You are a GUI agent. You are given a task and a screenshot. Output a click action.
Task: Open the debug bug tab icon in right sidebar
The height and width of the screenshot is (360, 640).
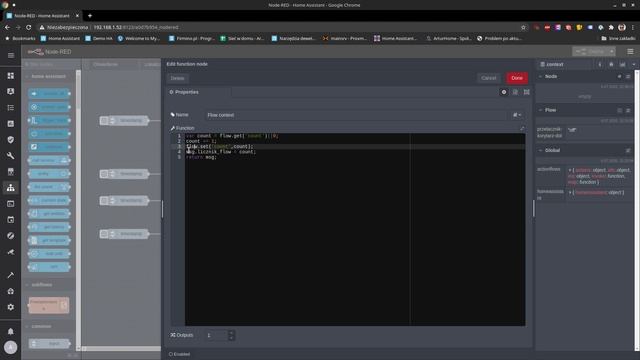coord(611,64)
